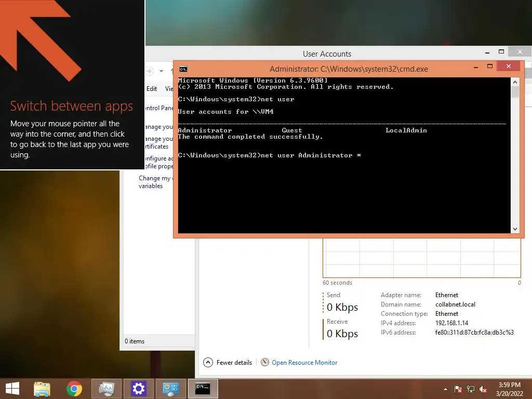Click Ethernet throughput graph area

[x=422, y=258]
